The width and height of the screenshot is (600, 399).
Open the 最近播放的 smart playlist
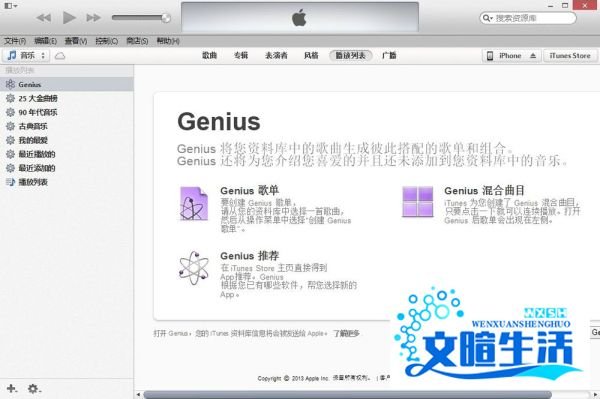coord(67,154)
